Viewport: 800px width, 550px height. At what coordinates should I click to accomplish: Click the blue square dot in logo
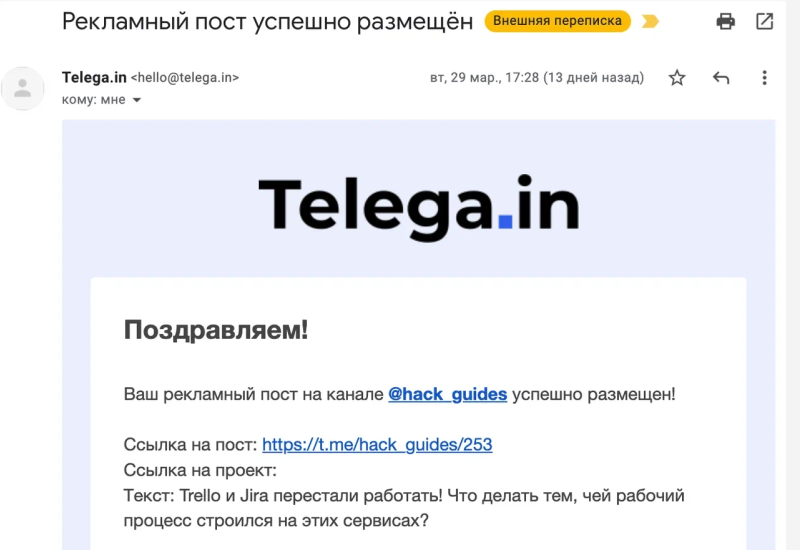point(505,221)
